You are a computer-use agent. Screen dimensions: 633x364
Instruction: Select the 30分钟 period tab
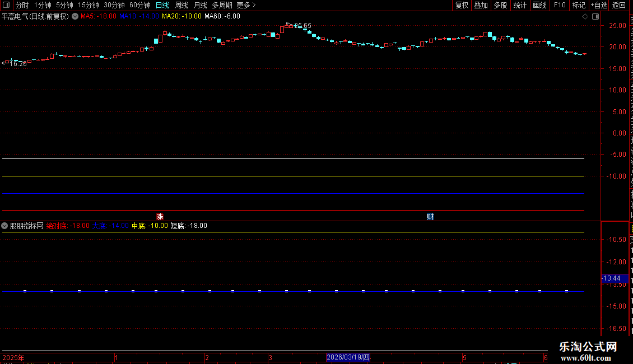click(114, 5)
